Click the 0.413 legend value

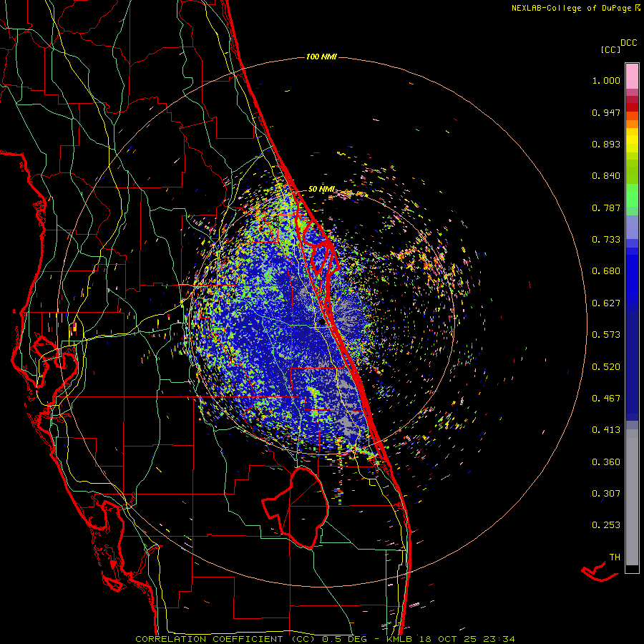pos(606,430)
